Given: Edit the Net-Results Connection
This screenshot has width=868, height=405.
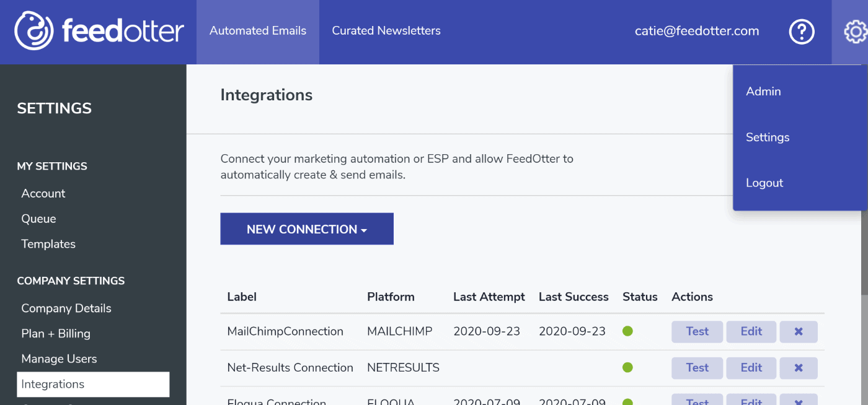Looking at the screenshot, I should tap(751, 368).
